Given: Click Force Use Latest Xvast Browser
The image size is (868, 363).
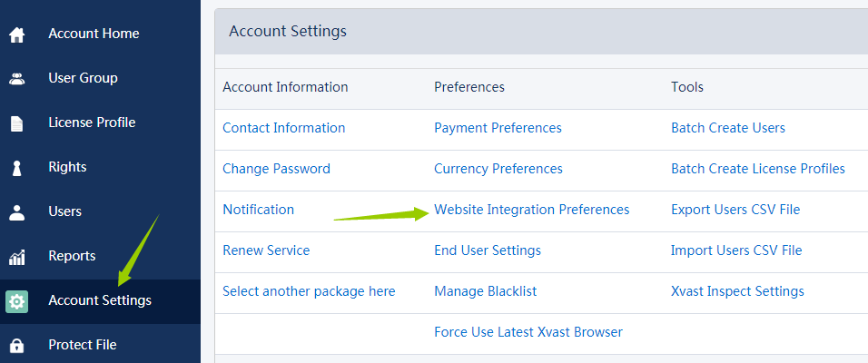Looking at the screenshot, I should [528, 332].
